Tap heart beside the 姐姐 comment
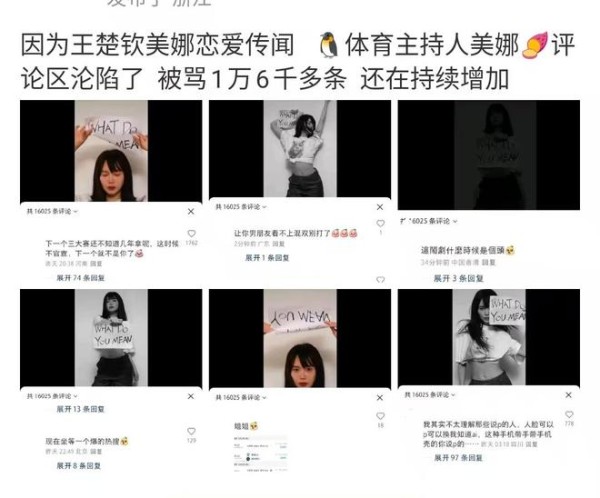Viewport: 600px width, 498px height. point(380,416)
